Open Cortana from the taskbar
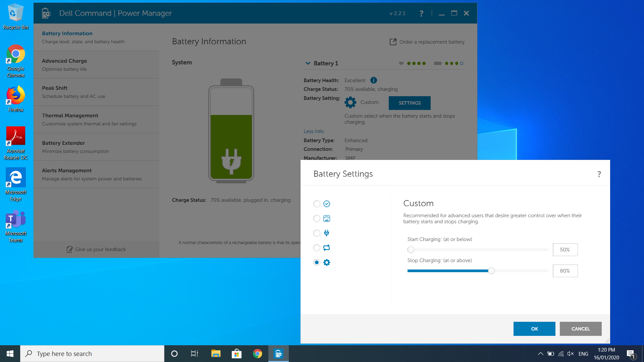 (x=174, y=354)
